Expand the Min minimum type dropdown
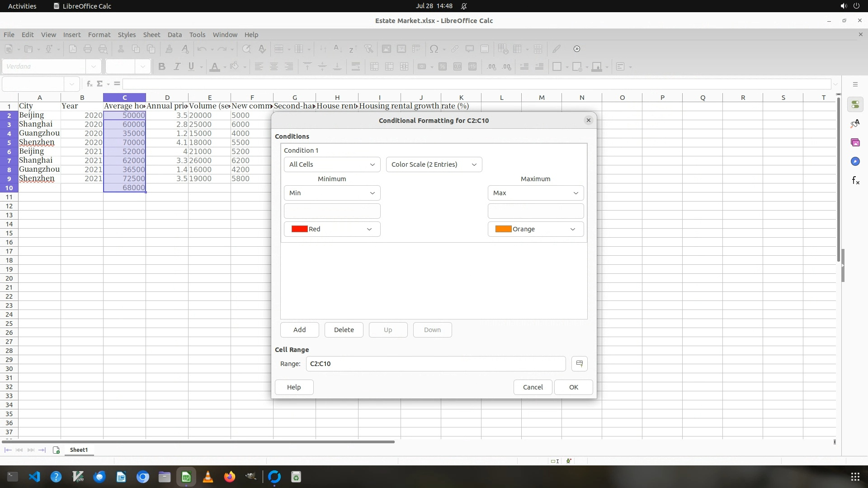This screenshot has height=488, width=868. point(332,193)
